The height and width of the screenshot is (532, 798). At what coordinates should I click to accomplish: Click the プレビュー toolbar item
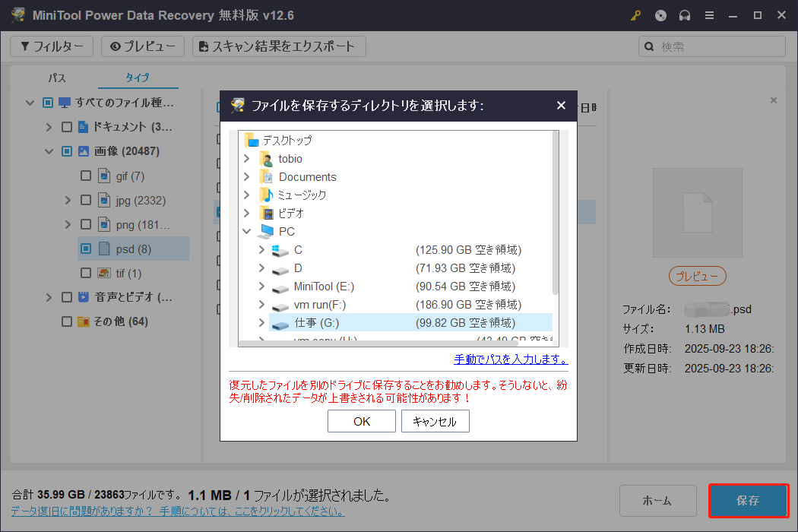coord(143,46)
